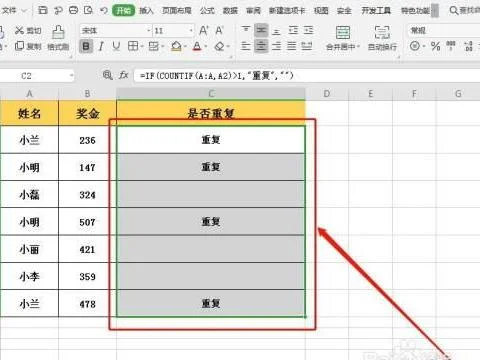Click the Undo arrow icon

pyautogui.click(x=104, y=10)
